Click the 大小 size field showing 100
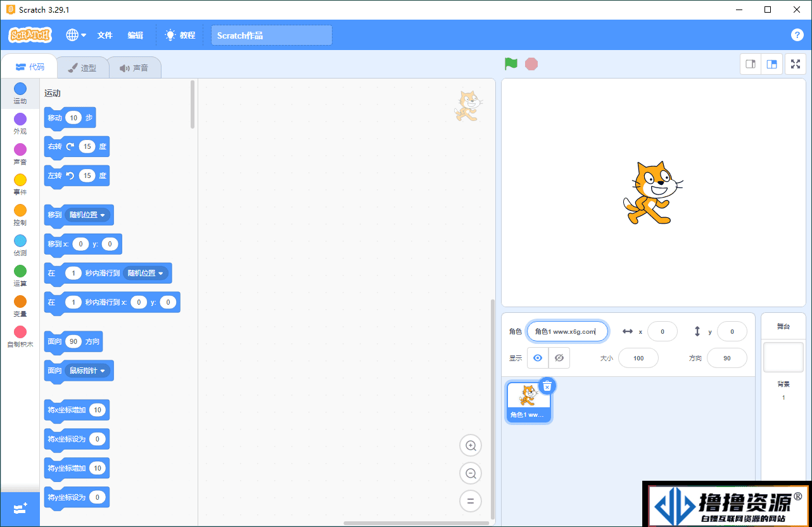The height and width of the screenshot is (527, 812). pos(638,358)
